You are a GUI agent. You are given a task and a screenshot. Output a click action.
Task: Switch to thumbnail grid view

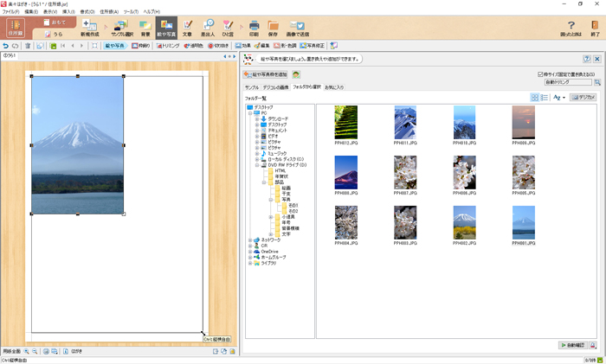[534, 98]
